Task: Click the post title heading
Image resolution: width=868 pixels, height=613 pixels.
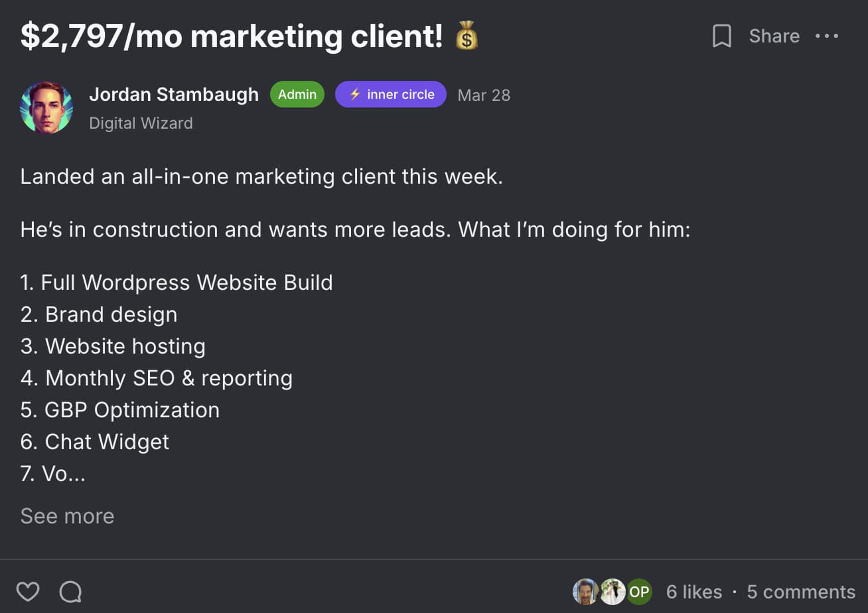Action: point(231,36)
